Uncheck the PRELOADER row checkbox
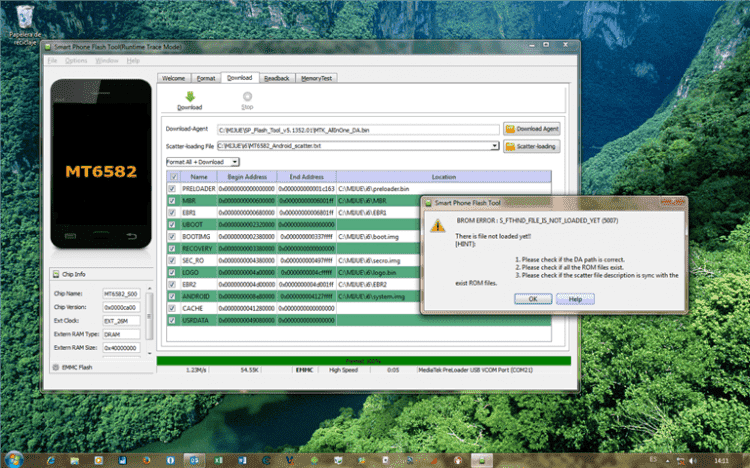This screenshot has width=750, height=468. (172, 189)
